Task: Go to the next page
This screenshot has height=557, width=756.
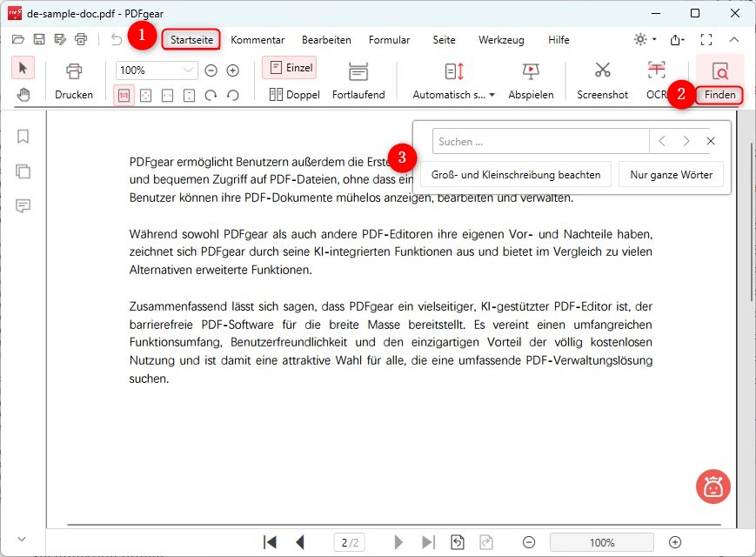Action: 398,542
